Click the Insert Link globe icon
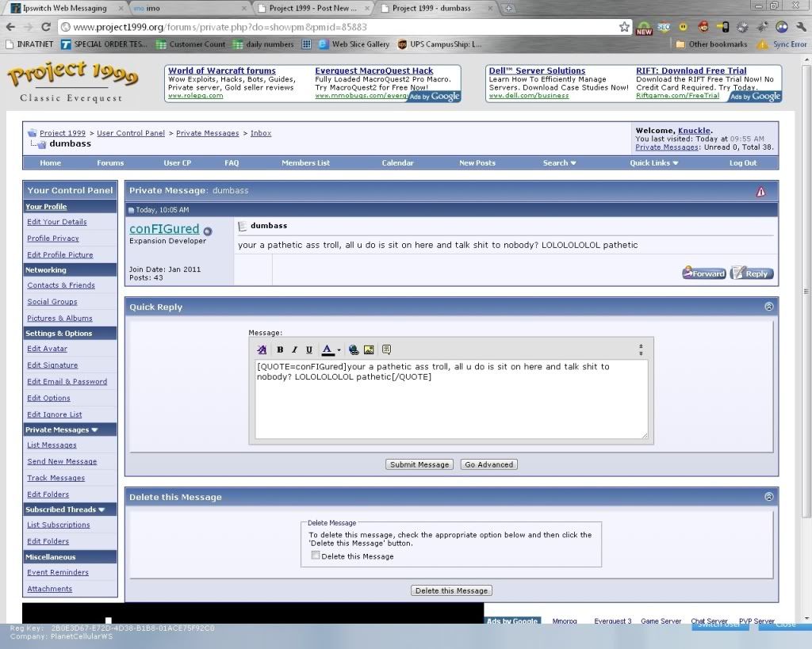Screen dimensions: 812x649 (x=354, y=350)
